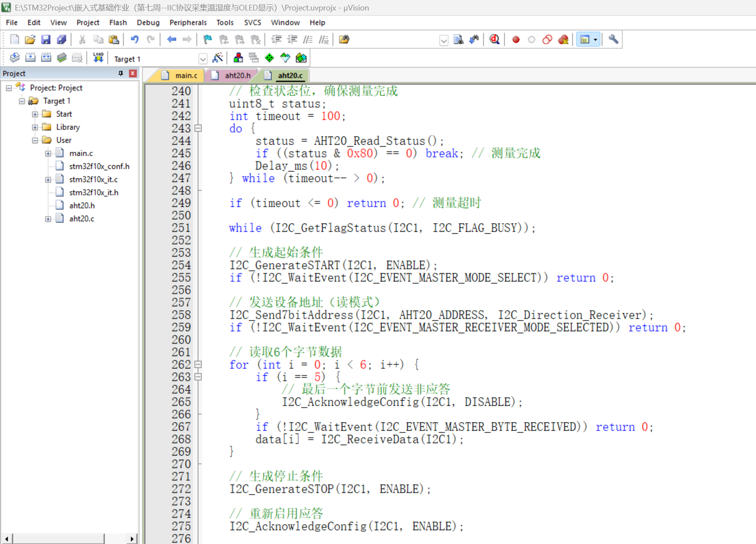Open the find text dropdown arrow
This screenshot has height=544, width=756.
443,41
